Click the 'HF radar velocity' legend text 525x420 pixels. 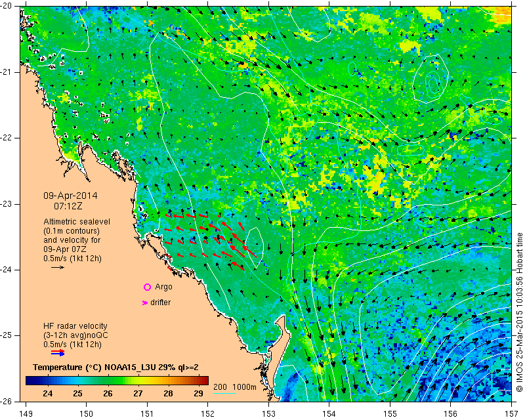[75, 326]
